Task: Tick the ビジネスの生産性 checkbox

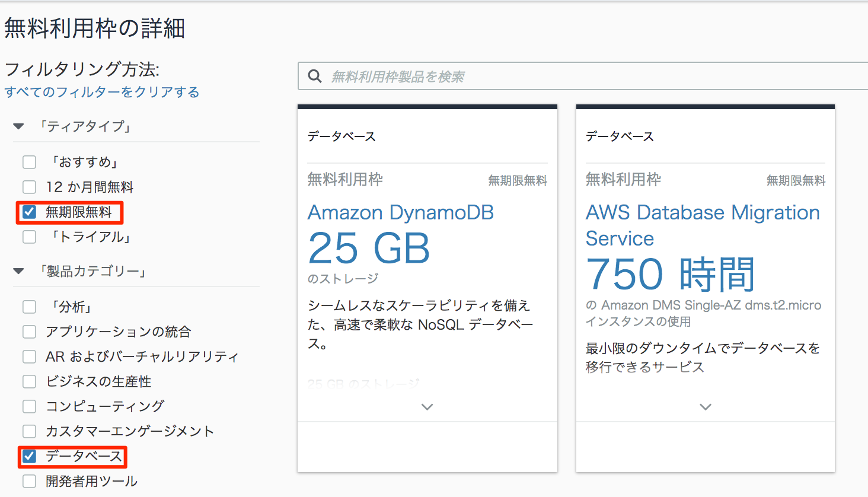Action: (29, 381)
